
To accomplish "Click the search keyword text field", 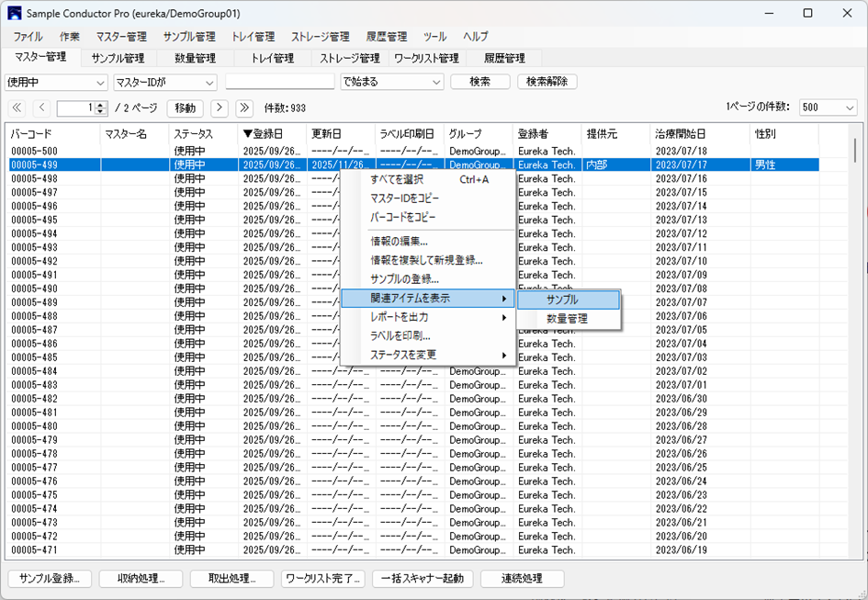I will click(279, 82).
